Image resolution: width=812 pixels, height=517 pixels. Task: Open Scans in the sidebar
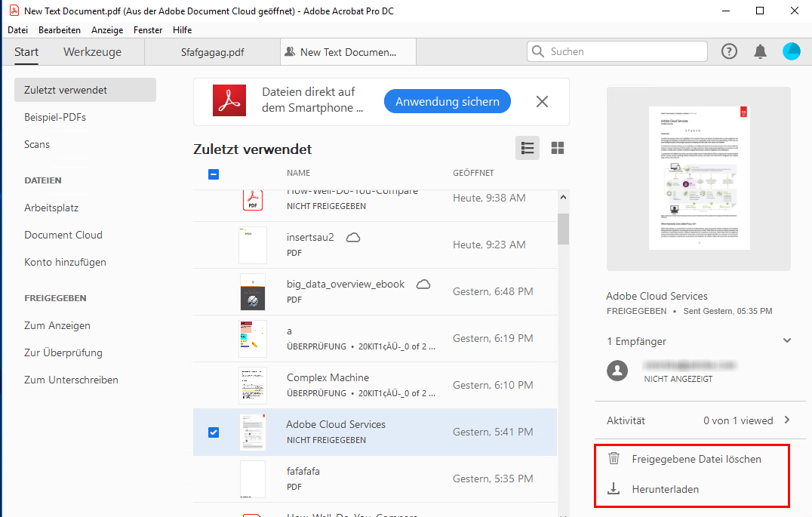click(37, 144)
